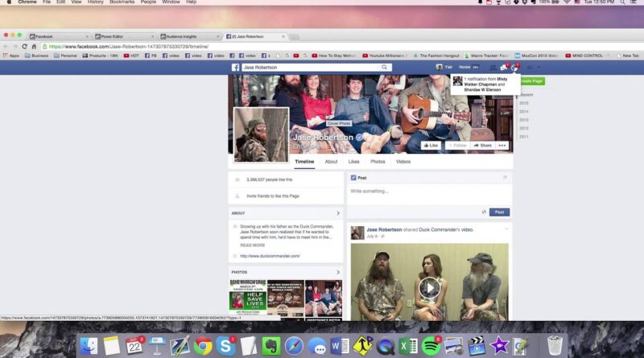Launch Spotify from the dock
Screen dimensions: 644x358
pos(430,345)
